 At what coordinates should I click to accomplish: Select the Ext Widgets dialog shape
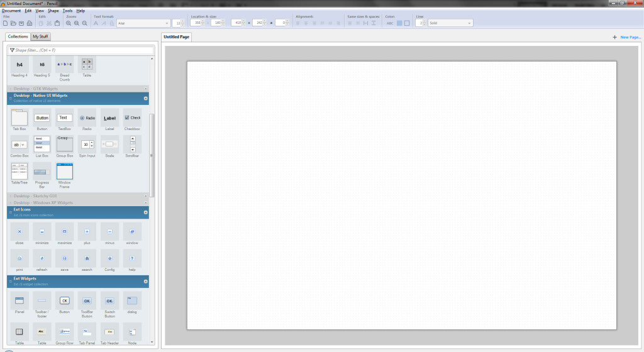point(132,303)
